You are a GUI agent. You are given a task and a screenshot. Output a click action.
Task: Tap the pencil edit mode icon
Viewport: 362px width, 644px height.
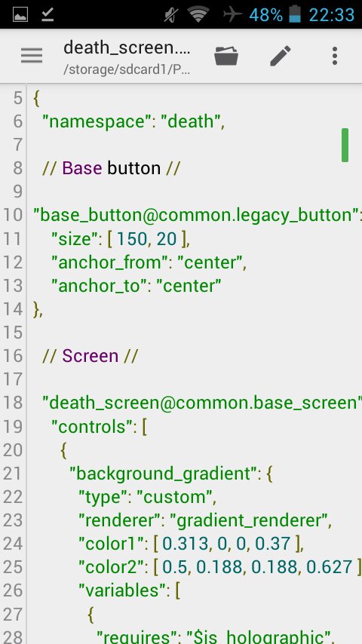[x=281, y=56]
